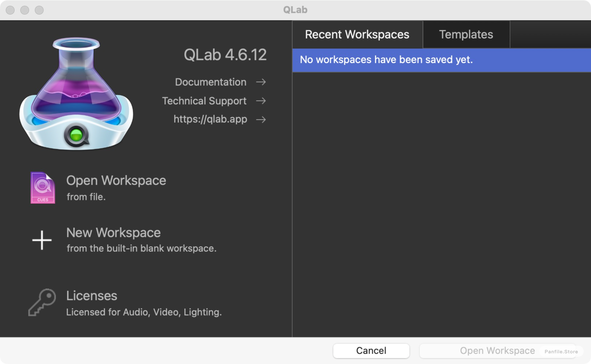
Task: Click the key icon beside Licenses
Action: coord(42,302)
